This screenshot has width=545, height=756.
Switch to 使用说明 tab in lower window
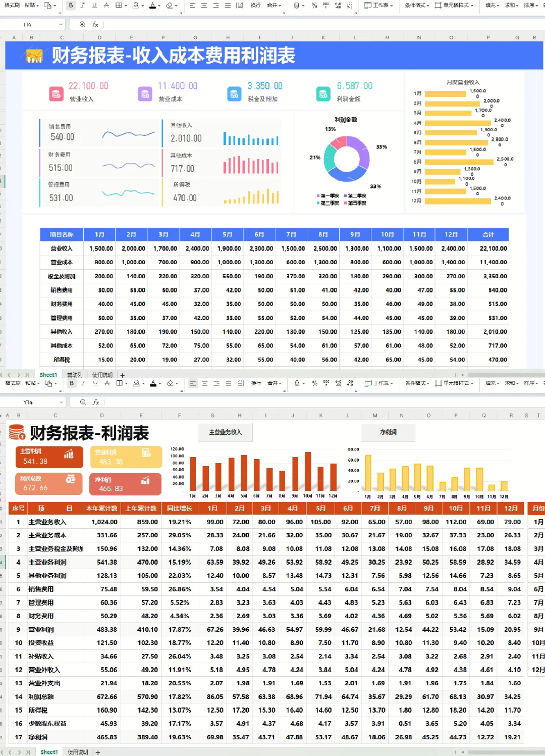(x=78, y=752)
